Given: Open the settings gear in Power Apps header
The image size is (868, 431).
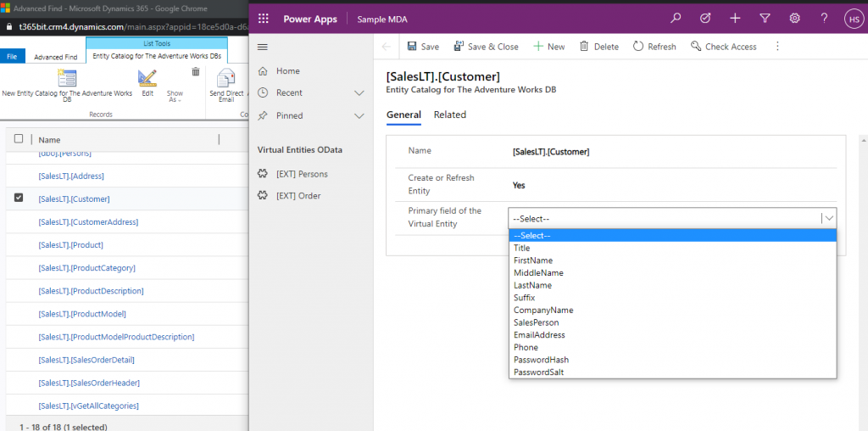Looking at the screenshot, I should tap(795, 19).
